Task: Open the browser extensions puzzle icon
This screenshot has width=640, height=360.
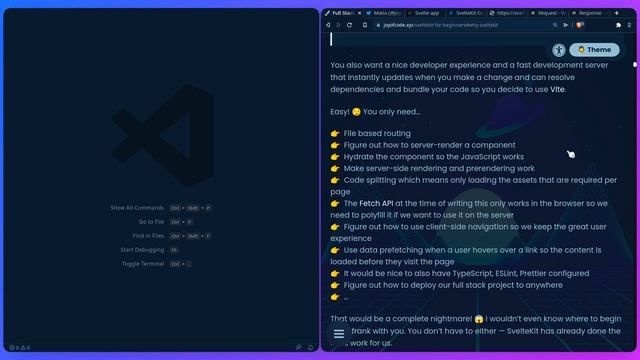Action: 618,25
